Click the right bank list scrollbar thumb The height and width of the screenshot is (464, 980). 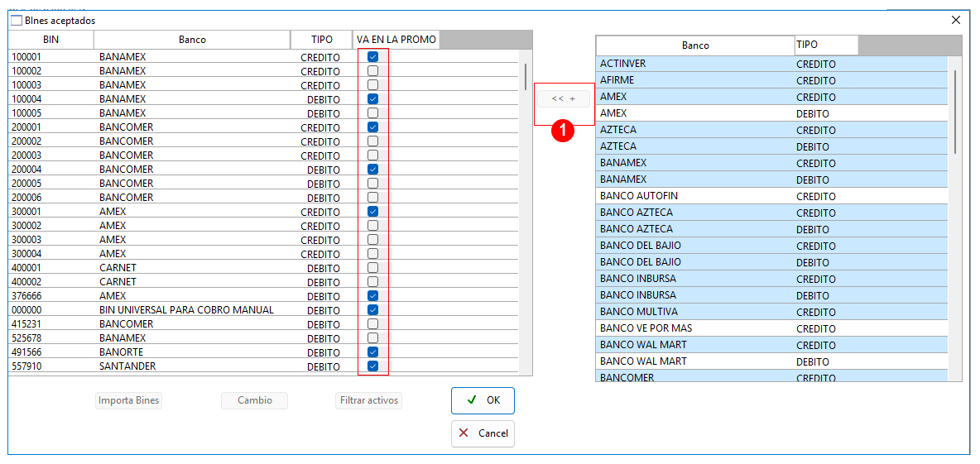point(955,111)
